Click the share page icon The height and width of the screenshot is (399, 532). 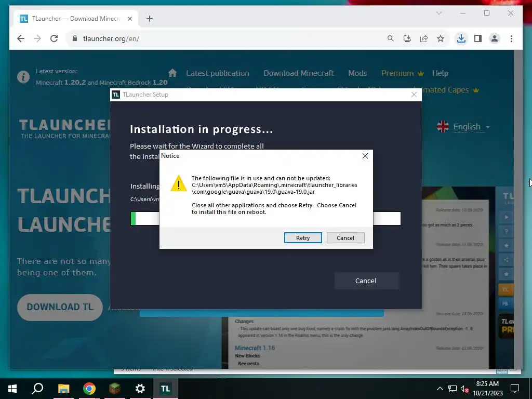tap(424, 38)
